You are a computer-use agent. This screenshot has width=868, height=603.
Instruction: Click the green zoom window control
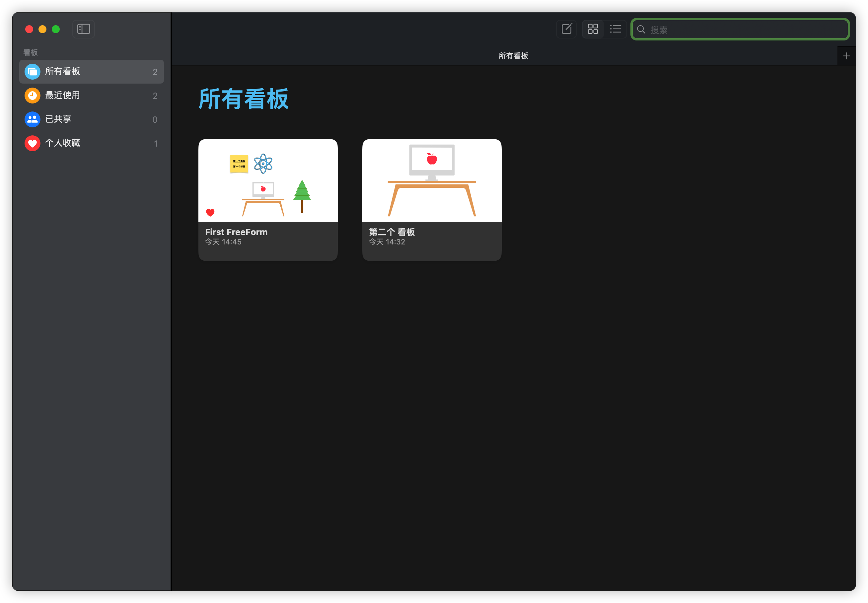click(x=56, y=29)
